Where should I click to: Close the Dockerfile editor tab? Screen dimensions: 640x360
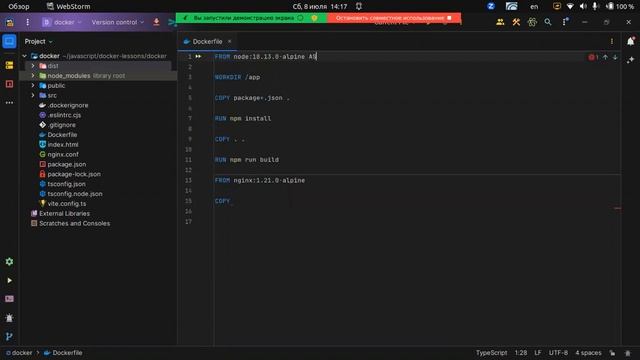229,41
